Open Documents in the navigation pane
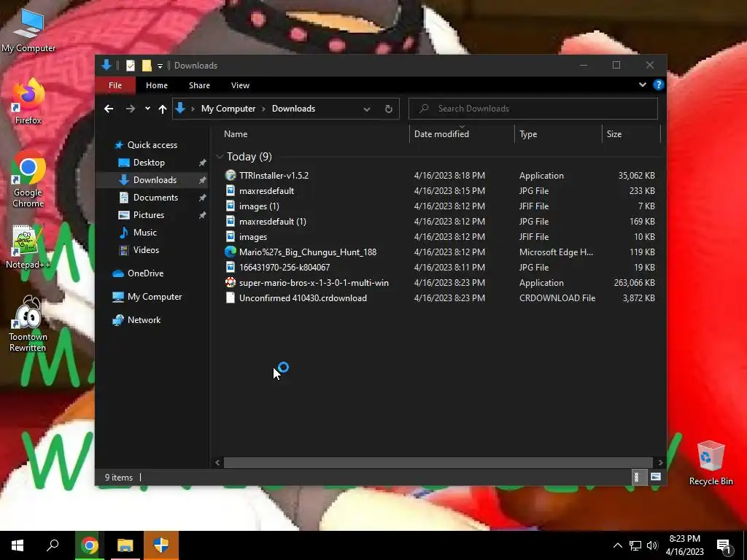 155,197
